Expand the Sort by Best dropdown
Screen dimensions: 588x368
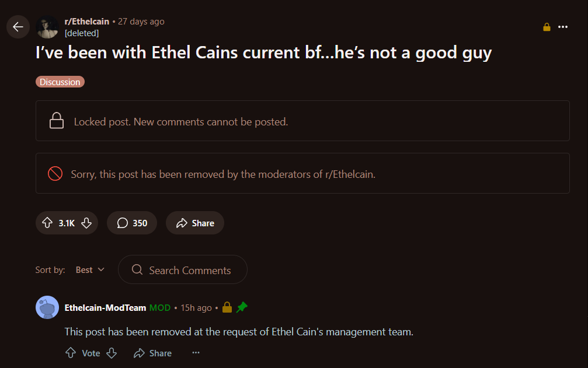pyautogui.click(x=90, y=270)
